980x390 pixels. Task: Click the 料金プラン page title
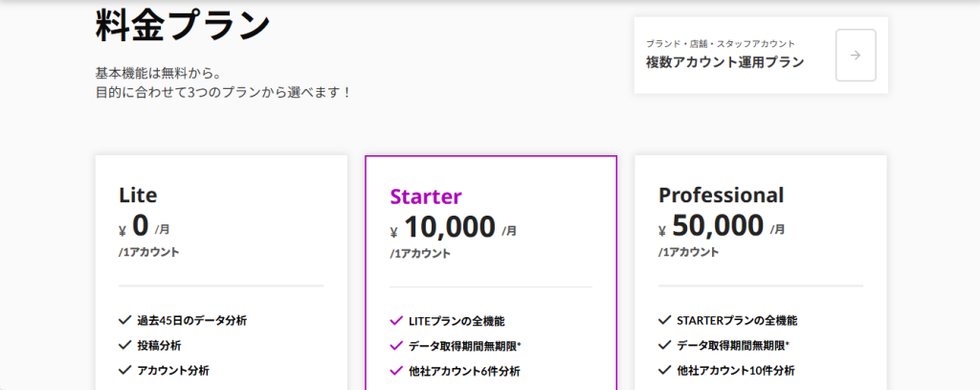(183, 26)
